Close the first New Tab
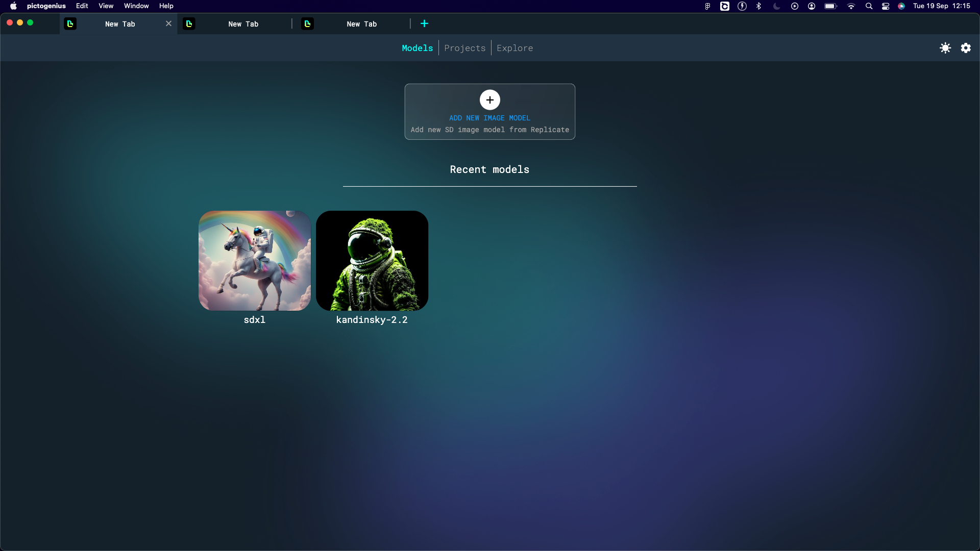This screenshot has width=980, height=551. 168,23
